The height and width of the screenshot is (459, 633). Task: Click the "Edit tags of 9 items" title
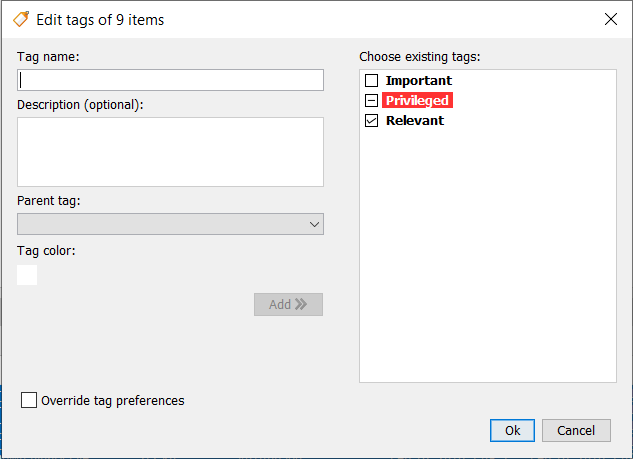[x=100, y=19]
